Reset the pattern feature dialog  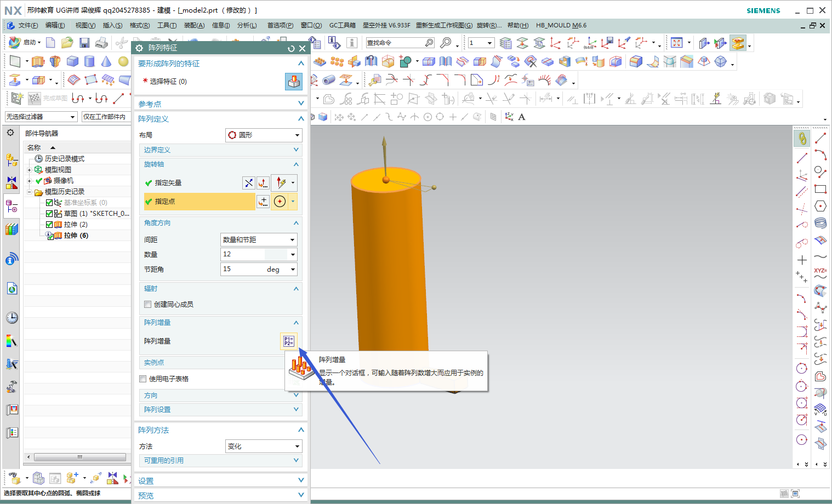point(291,48)
